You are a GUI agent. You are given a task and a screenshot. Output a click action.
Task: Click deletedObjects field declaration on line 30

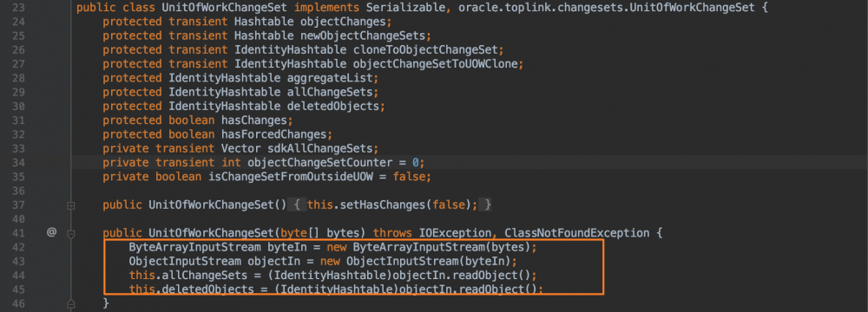coord(332,107)
